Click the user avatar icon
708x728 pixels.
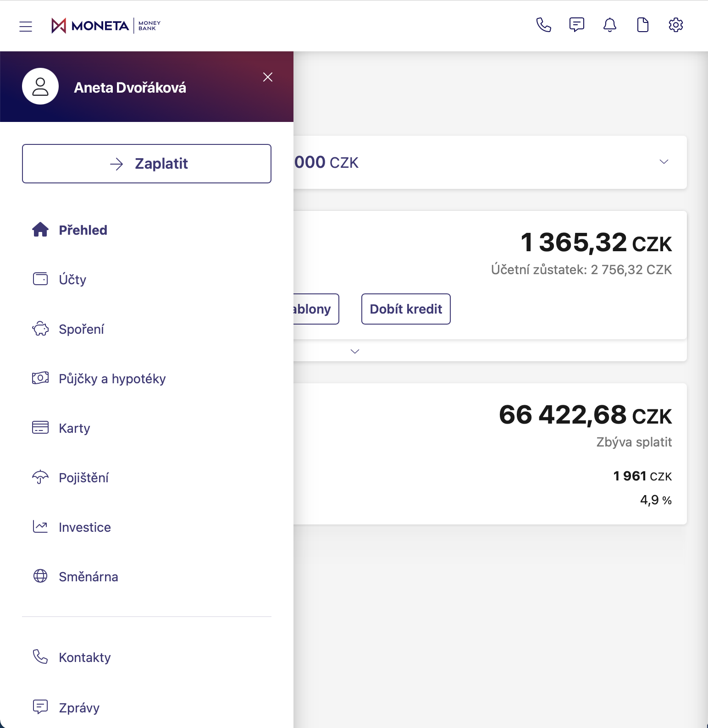40,87
